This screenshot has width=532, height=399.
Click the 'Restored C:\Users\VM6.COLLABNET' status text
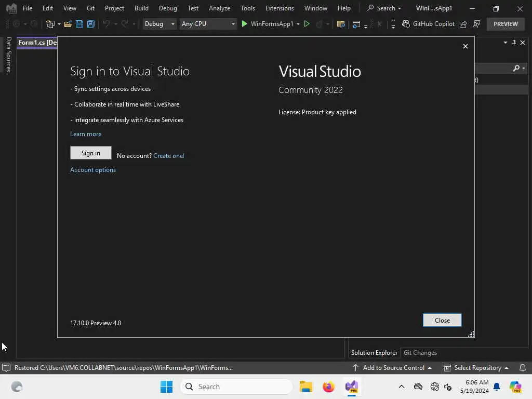pyautogui.click(x=124, y=368)
